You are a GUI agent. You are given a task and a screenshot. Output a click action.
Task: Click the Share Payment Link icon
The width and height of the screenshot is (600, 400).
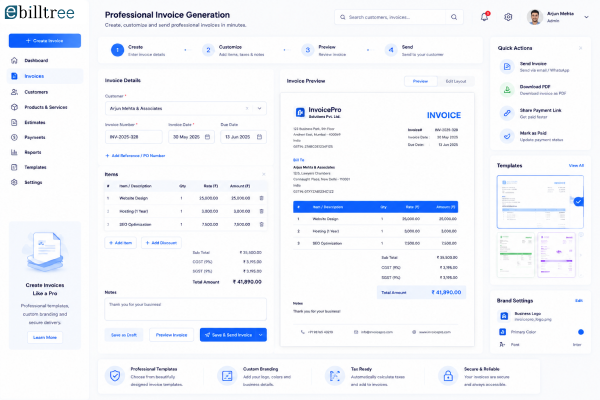coord(507,113)
